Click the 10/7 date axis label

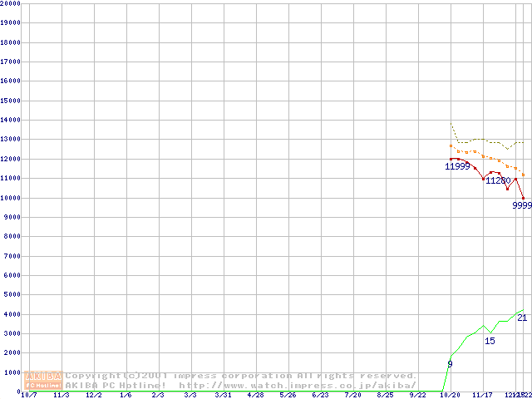coord(29,396)
